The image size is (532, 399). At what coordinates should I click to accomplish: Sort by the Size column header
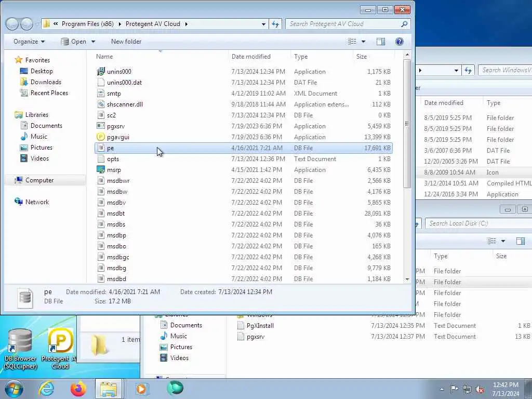(362, 57)
